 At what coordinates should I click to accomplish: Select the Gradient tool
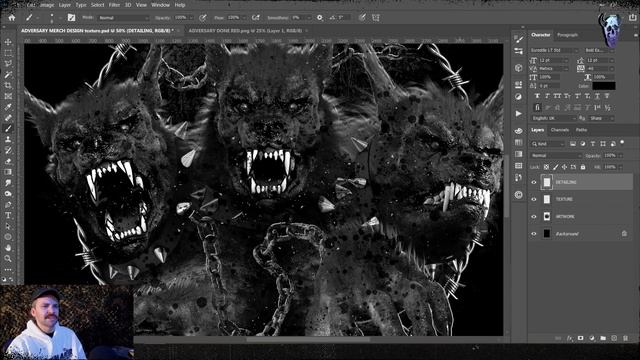(8, 172)
